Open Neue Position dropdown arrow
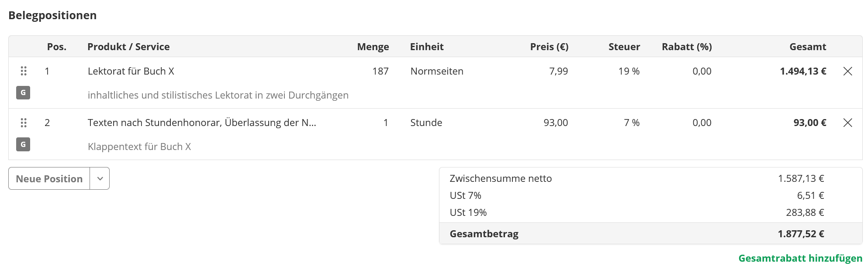 [100, 179]
